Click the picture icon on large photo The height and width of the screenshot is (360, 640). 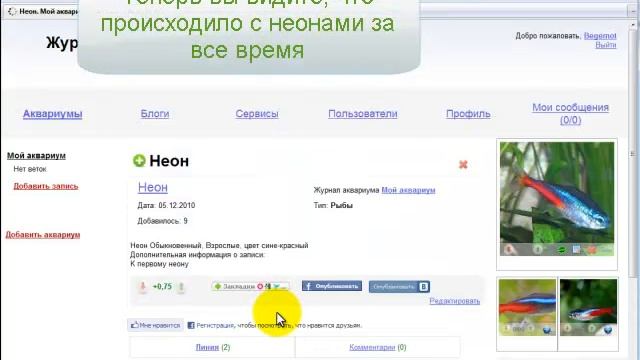coord(576,249)
